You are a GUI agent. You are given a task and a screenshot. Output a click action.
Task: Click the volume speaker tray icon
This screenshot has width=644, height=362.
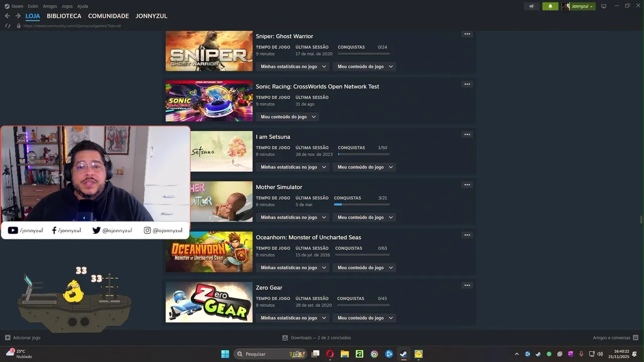(x=600, y=354)
